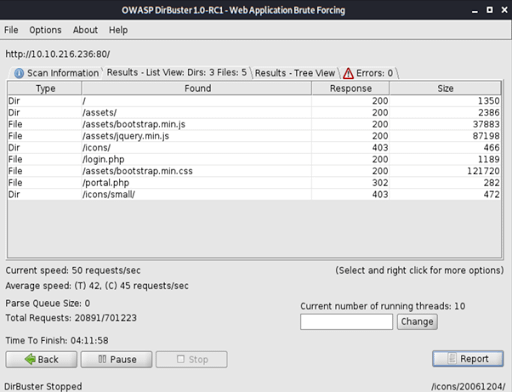Image resolution: width=512 pixels, height=392 pixels.
Task: Click the size value 121720
Action: click(483, 171)
